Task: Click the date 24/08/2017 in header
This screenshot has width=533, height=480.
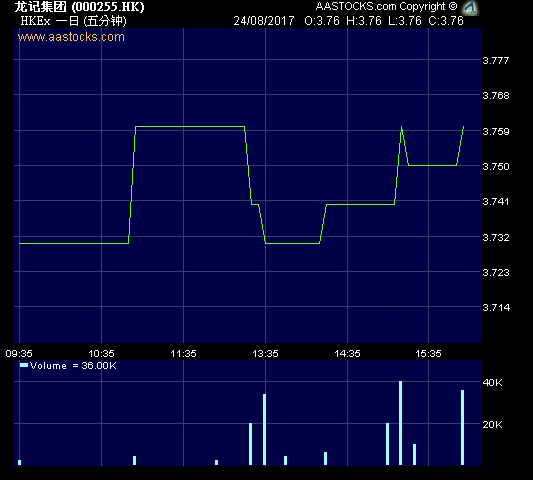Action: point(264,21)
